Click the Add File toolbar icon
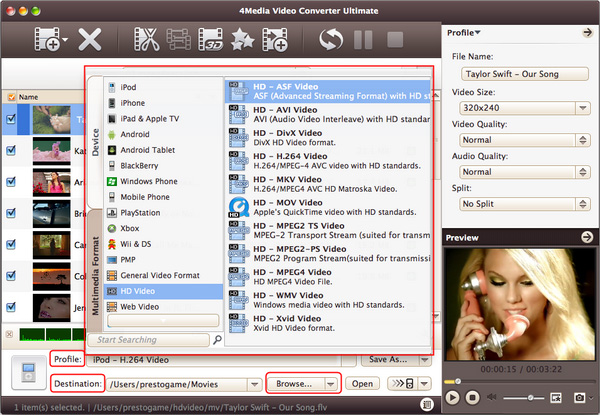Viewport: 600px width, 415px height. pyautogui.click(x=48, y=40)
